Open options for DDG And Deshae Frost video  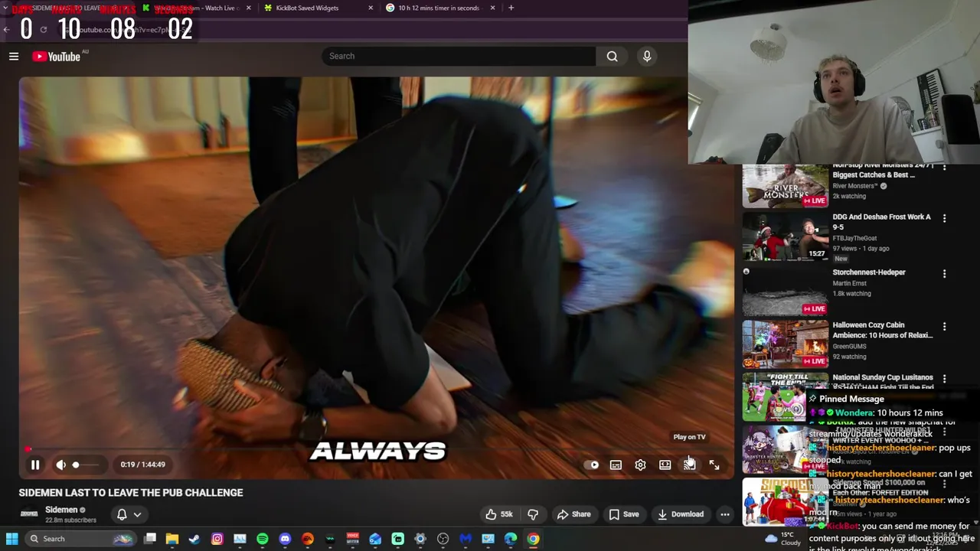click(944, 218)
